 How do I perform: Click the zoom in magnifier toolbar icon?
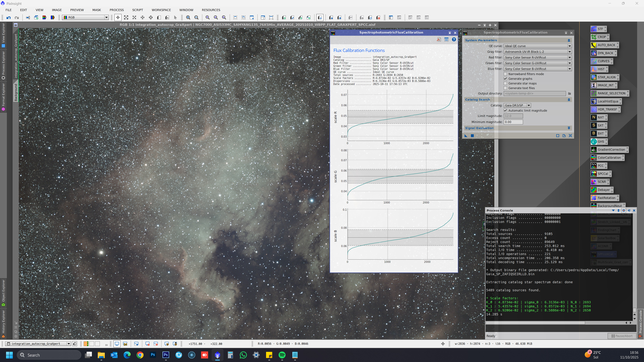point(188,17)
